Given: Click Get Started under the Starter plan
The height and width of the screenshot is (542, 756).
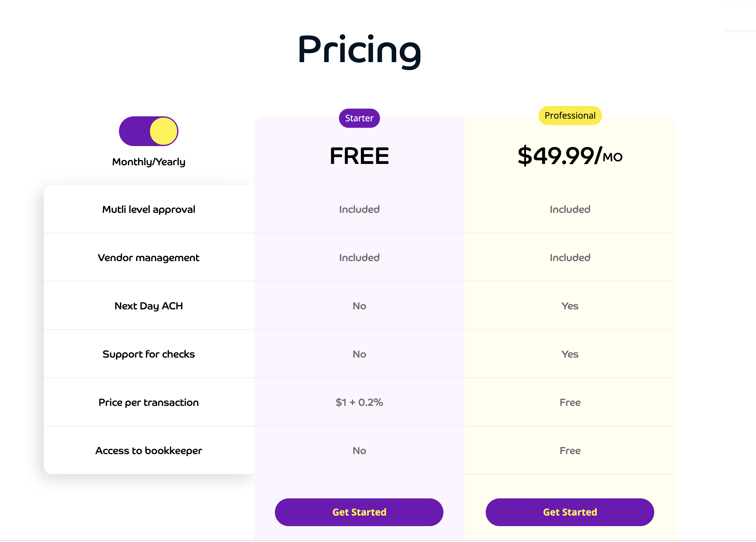Looking at the screenshot, I should [359, 512].
